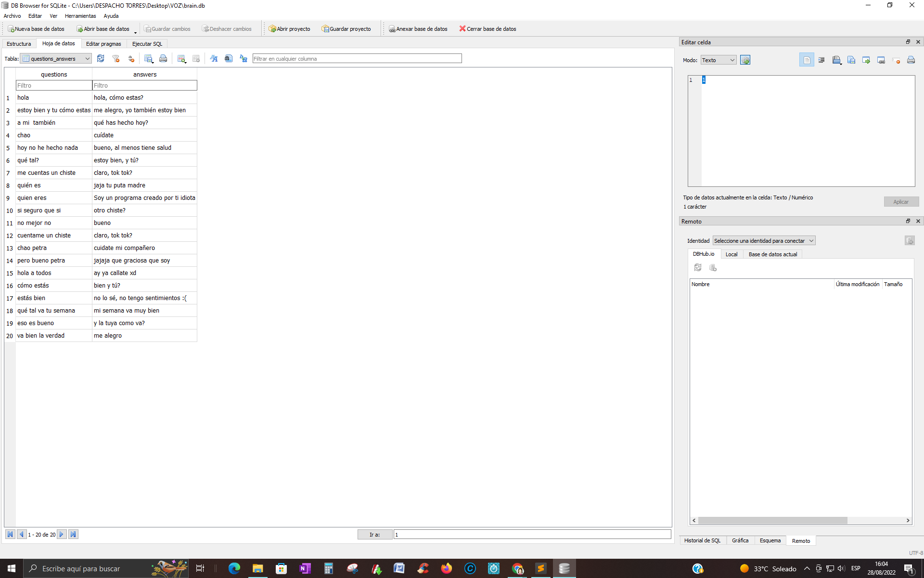Click Cerrar base de datos button
Viewport: 924px width, 578px height.
[488, 29]
